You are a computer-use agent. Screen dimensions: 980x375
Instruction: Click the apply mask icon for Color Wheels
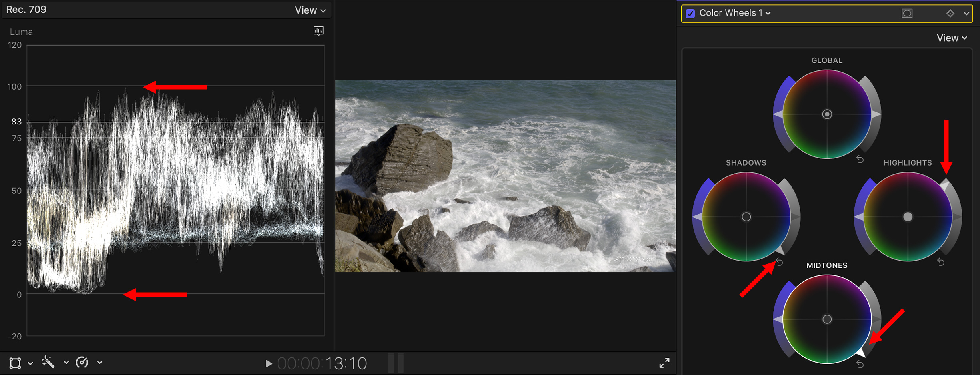907,13
